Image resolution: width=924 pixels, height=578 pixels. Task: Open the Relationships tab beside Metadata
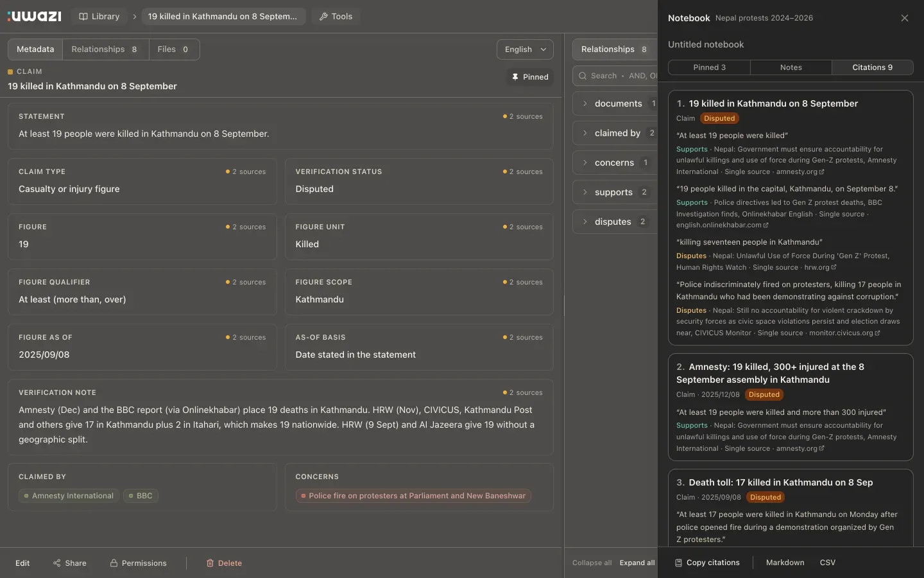click(x=106, y=49)
